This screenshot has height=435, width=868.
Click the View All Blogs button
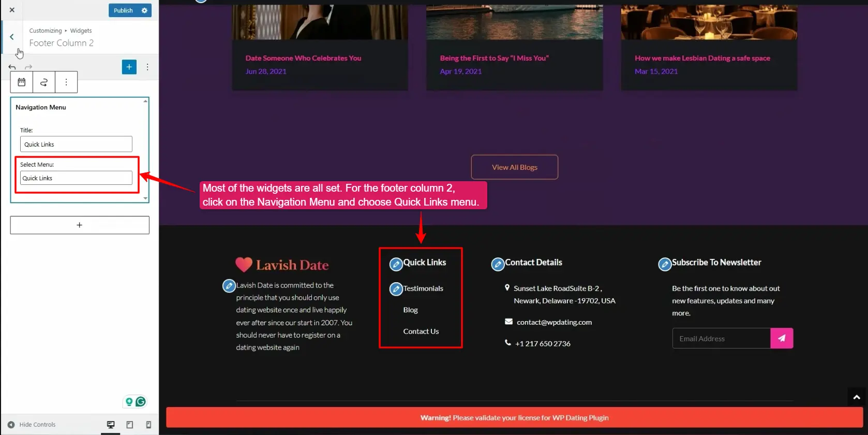tap(514, 167)
